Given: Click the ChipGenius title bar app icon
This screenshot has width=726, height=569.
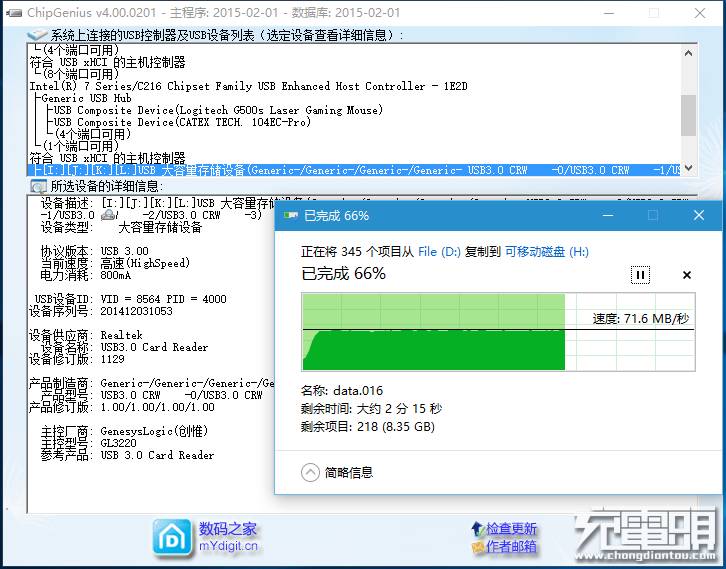Looking at the screenshot, I should pos(14,13).
